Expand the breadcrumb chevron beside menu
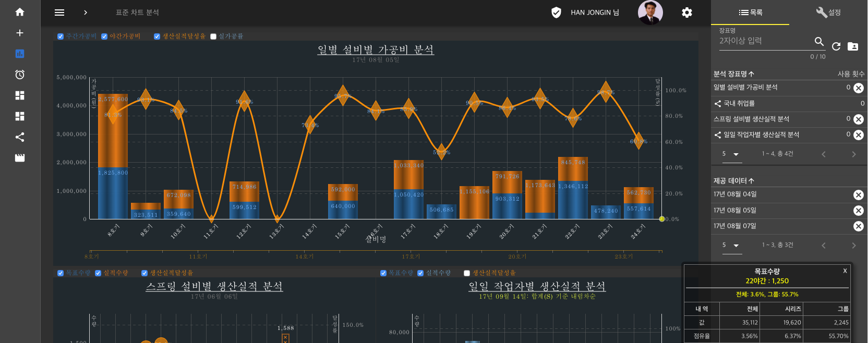The width and height of the screenshot is (868, 343). (x=86, y=13)
